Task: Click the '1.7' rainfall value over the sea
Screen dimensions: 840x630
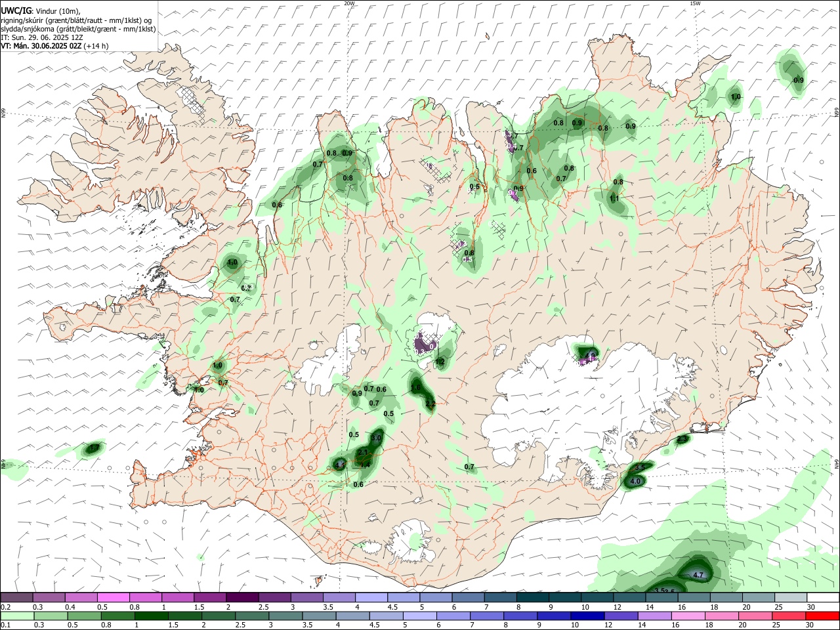Action: point(93,448)
